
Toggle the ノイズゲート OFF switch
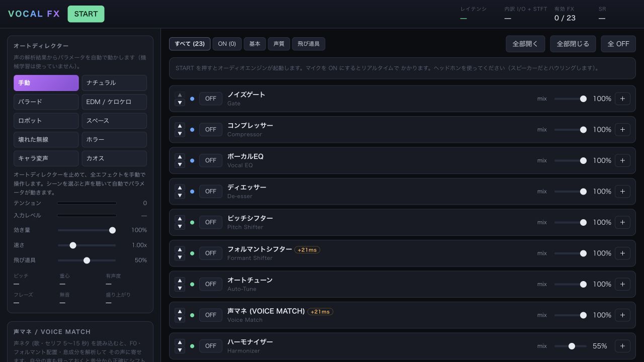[x=211, y=99]
